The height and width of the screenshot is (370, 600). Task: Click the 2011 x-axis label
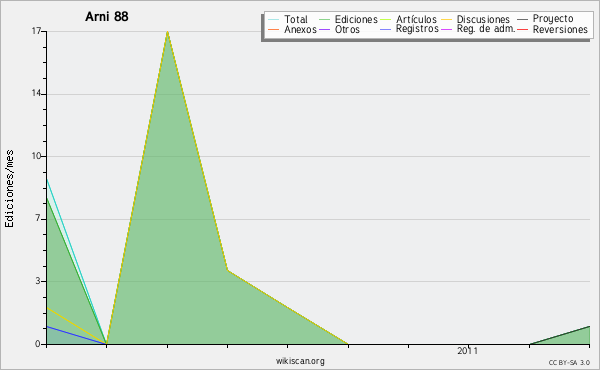[x=468, y=351]
